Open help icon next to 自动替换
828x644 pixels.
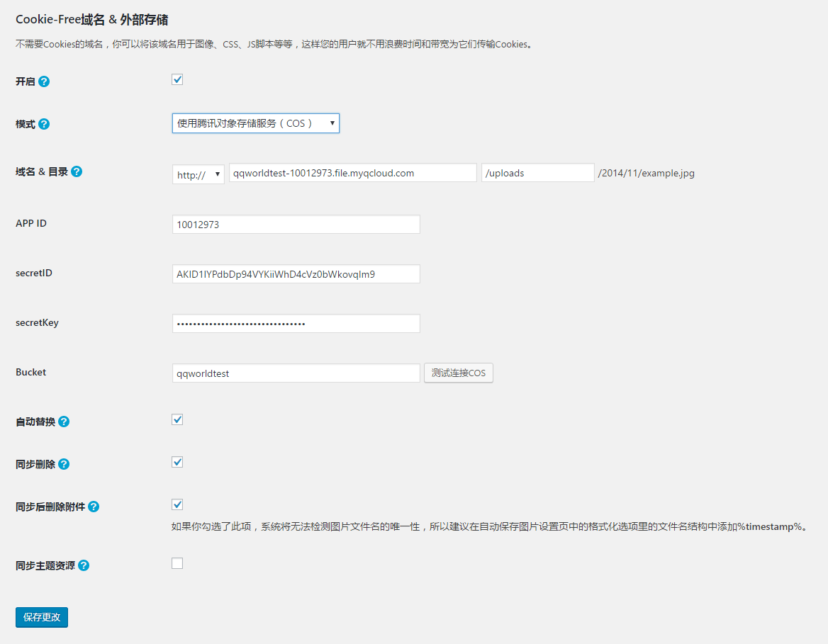click(x=64, y=422)
